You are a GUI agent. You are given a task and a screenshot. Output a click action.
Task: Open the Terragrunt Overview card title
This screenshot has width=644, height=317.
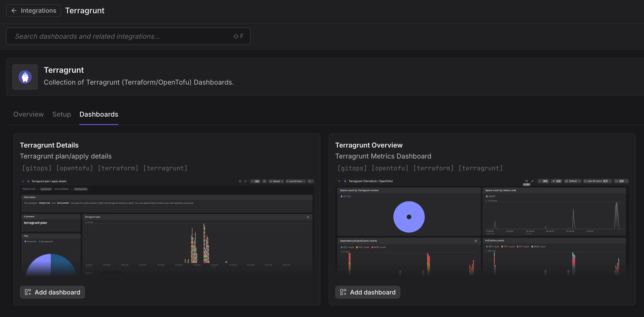(369, 145)
